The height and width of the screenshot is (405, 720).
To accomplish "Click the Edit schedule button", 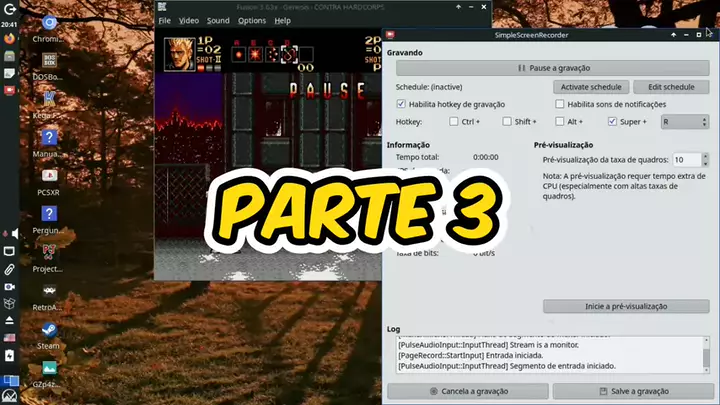I will point(671,87).
